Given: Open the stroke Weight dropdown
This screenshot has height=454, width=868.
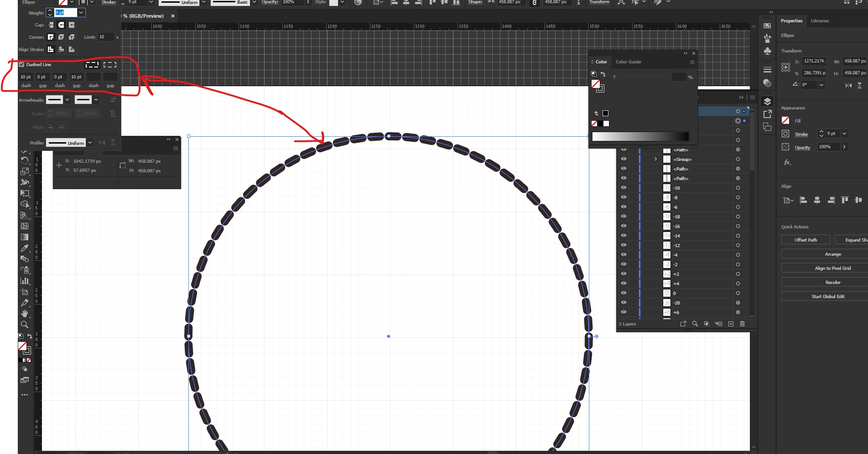Looking at the screenshot, I should (x=81, y=13).
